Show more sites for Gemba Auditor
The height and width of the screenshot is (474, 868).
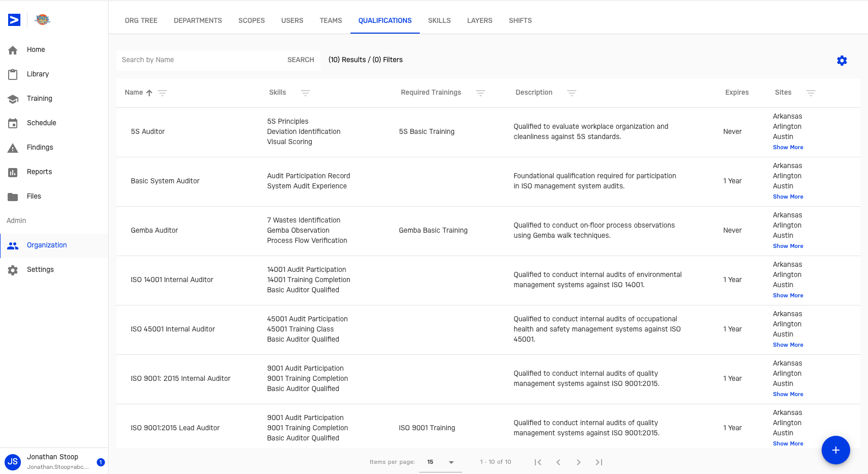[x=788, y=246]
